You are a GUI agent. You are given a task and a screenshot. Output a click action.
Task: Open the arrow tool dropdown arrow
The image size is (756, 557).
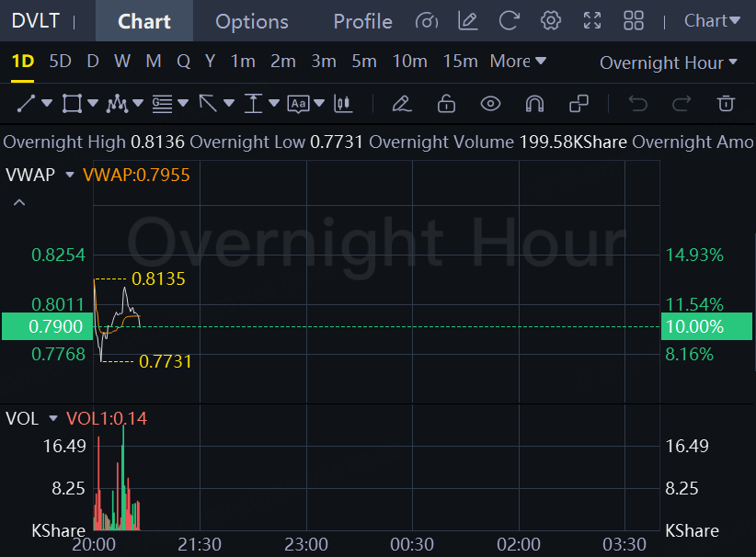tap(229, 103)
